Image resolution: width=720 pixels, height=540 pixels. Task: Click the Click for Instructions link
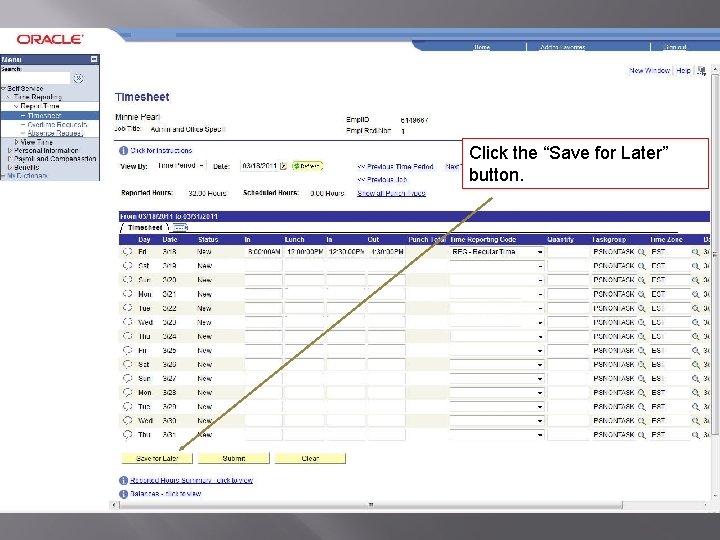[x=161, y=151]
